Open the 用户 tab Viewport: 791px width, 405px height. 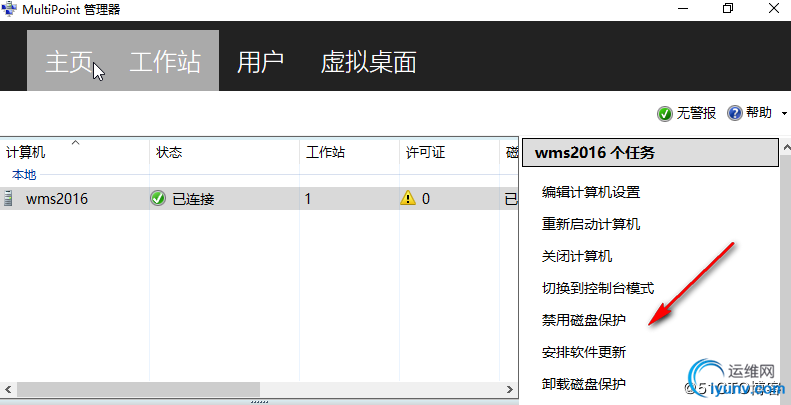(260, 63)
